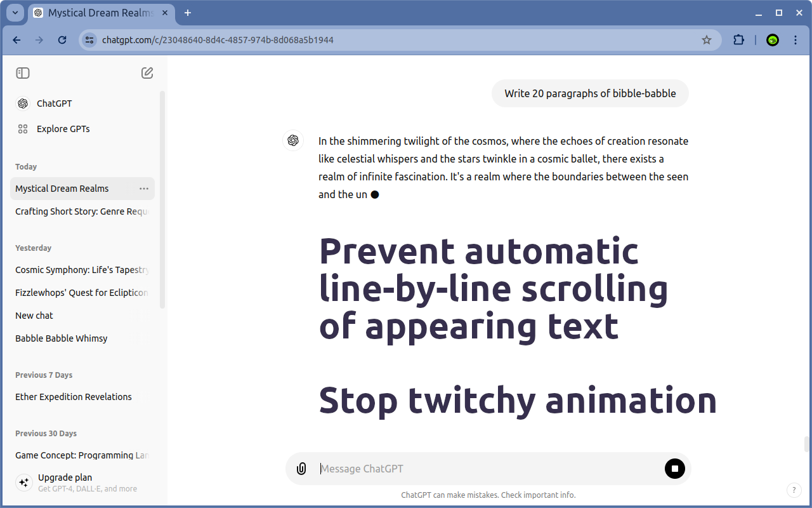This screenshot has width=812, height=508.
Task: Open the Babble Babble Whimsy chat
Action: (x=82, y=338)
